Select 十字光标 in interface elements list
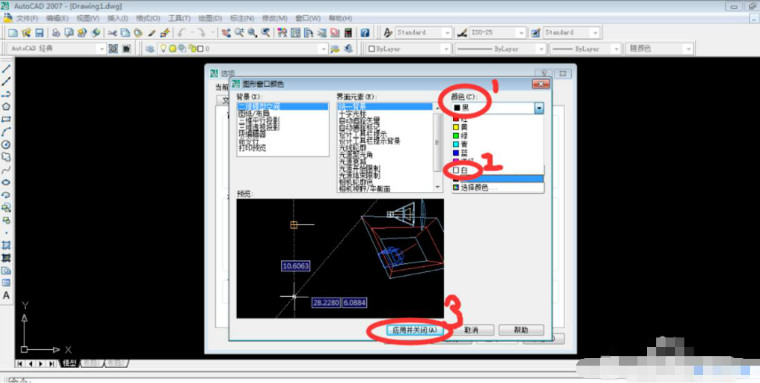Image resolution: width=760 pixels, height=383 pixels. [385, 113]
